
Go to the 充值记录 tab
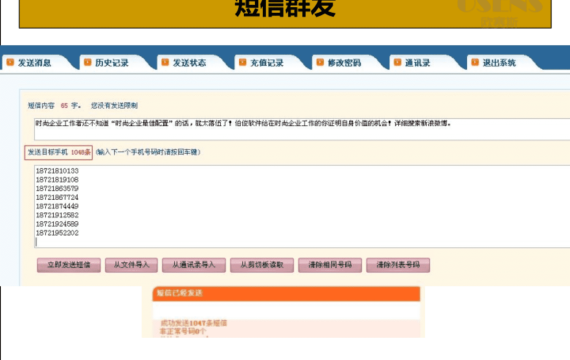click(x=267, y=63)
